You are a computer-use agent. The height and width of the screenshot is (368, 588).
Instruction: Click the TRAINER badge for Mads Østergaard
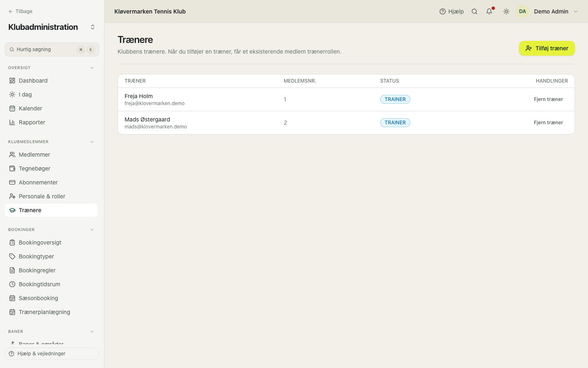coord(395,123)
